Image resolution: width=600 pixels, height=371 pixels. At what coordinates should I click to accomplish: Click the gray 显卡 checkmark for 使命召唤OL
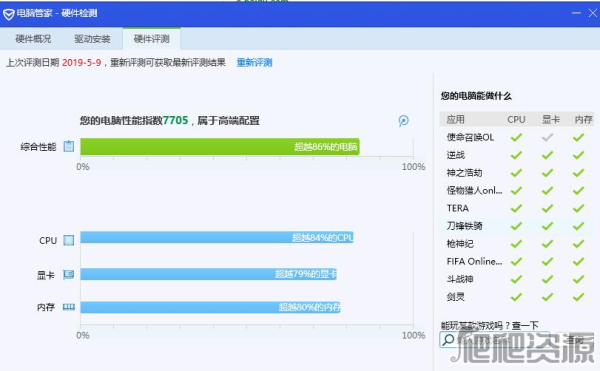[x=548, y=137]
